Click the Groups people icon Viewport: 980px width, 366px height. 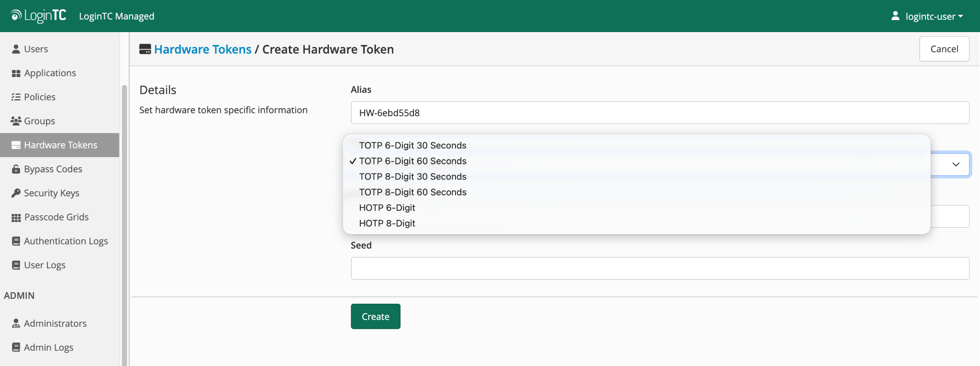16,121
